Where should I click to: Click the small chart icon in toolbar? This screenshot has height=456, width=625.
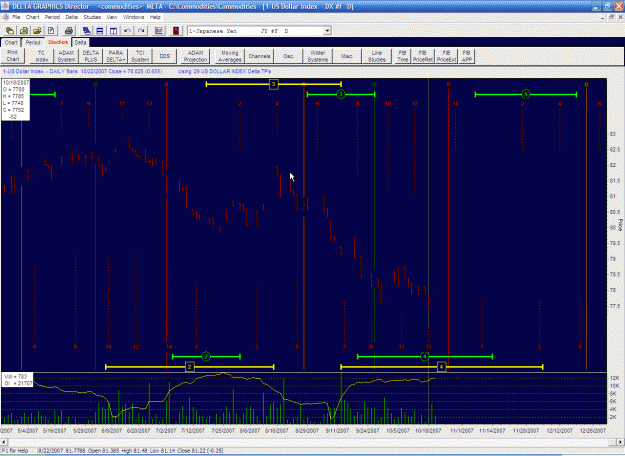click(159, 31)
